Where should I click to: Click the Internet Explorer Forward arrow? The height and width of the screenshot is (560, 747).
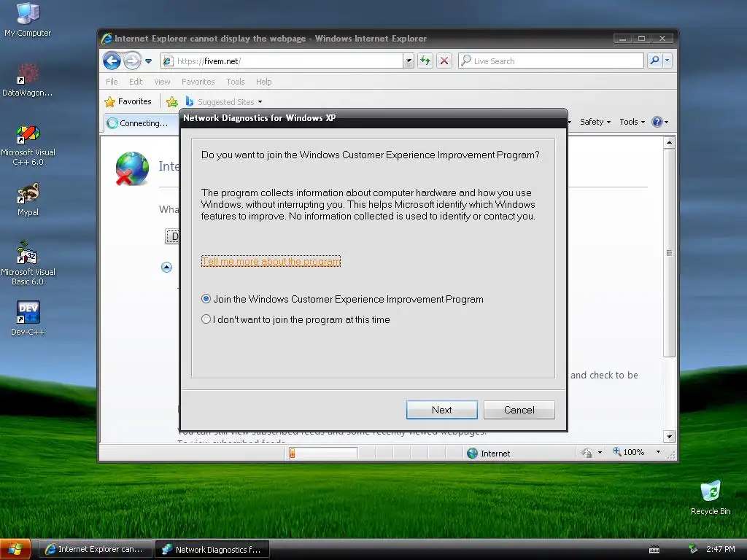point(133,61)
